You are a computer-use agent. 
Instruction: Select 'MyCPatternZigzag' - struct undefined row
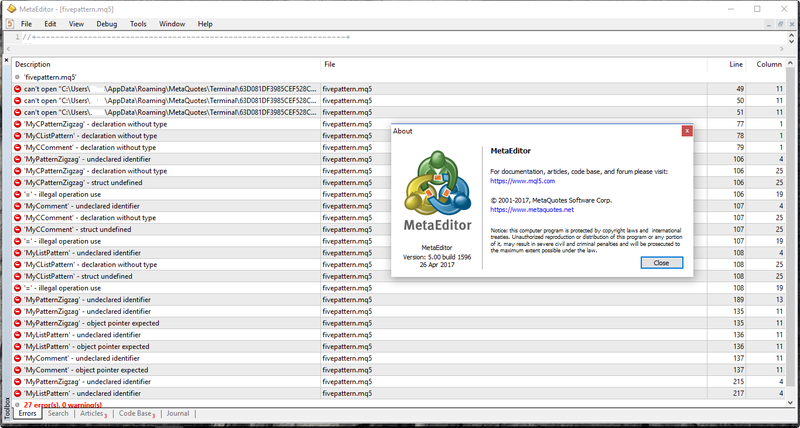coord(398,183)
